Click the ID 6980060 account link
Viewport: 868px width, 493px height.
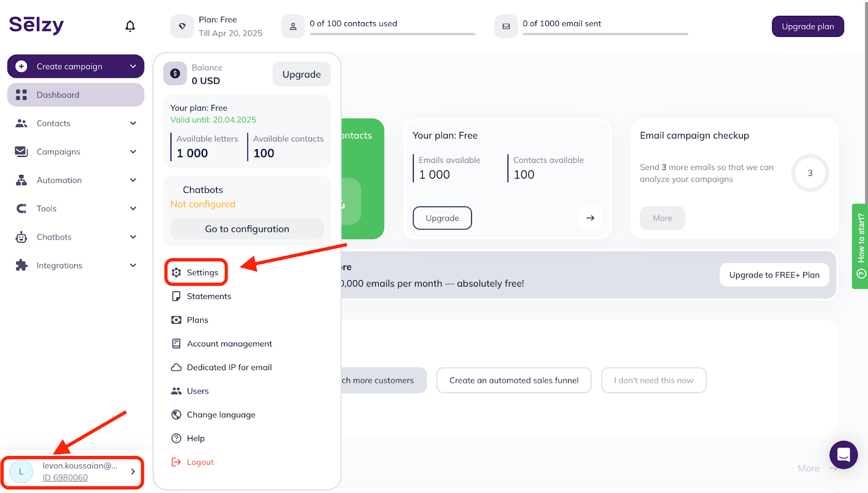pyautogui.click(x=65, y=477)
